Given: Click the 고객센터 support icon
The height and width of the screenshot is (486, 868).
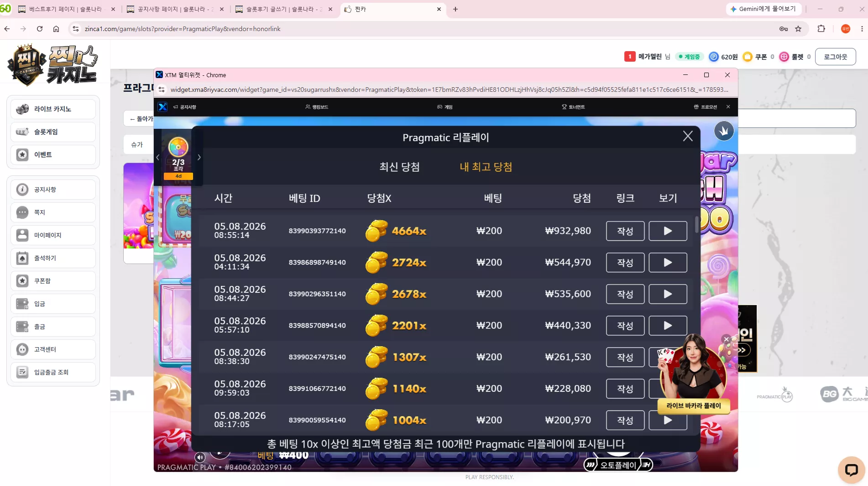Looking at the screenshot, I should click(x=22, y=349).
